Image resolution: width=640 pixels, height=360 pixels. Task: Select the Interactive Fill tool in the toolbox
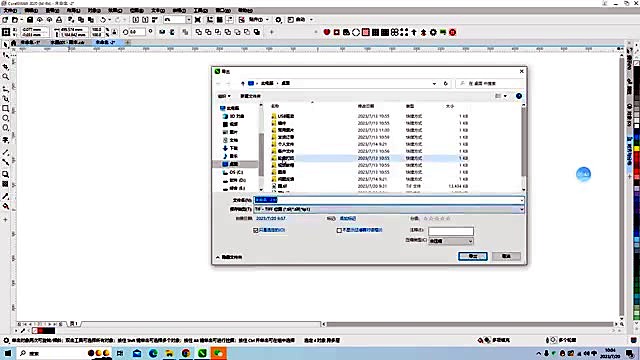click(x=5, y=206)
